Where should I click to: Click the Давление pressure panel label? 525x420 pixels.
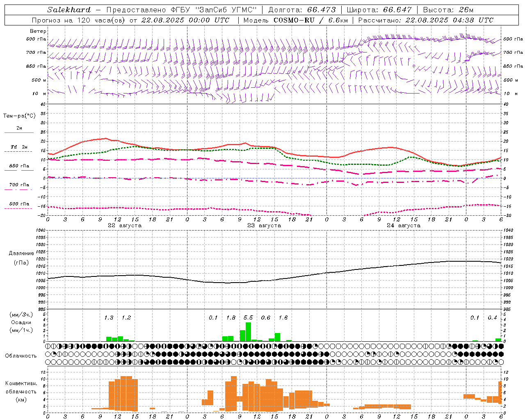(x=21, y=253)
